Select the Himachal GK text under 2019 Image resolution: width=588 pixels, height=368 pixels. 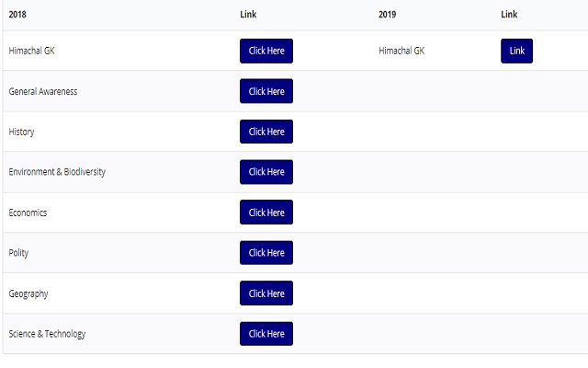pyautogui.click(x=401, y=51)
